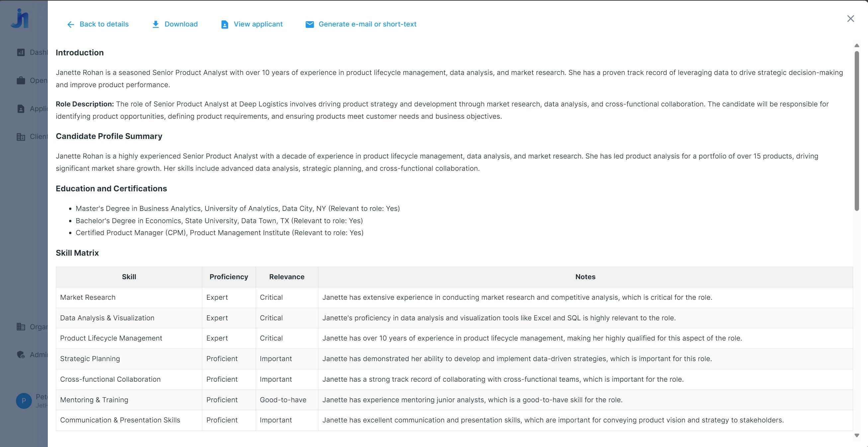Click the app logo top left

[20, 19]
